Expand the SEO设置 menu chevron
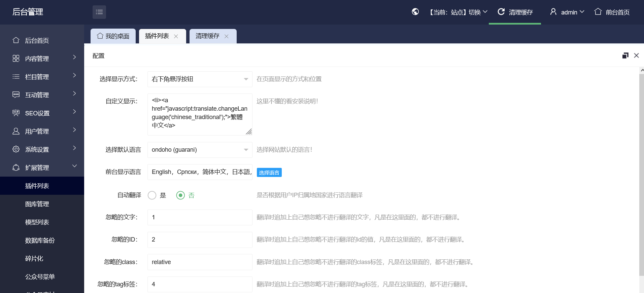This screenshot has width=644, height=293. (74, 112)
